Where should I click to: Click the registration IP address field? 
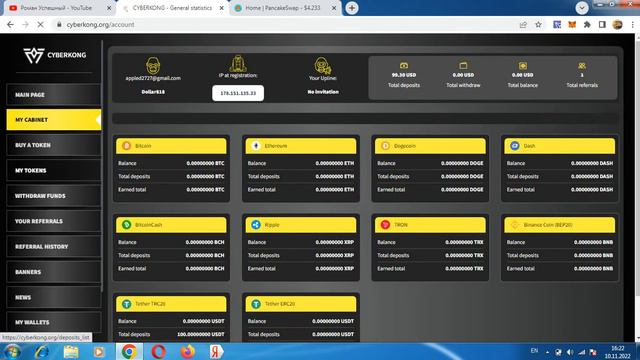point(238,93)
